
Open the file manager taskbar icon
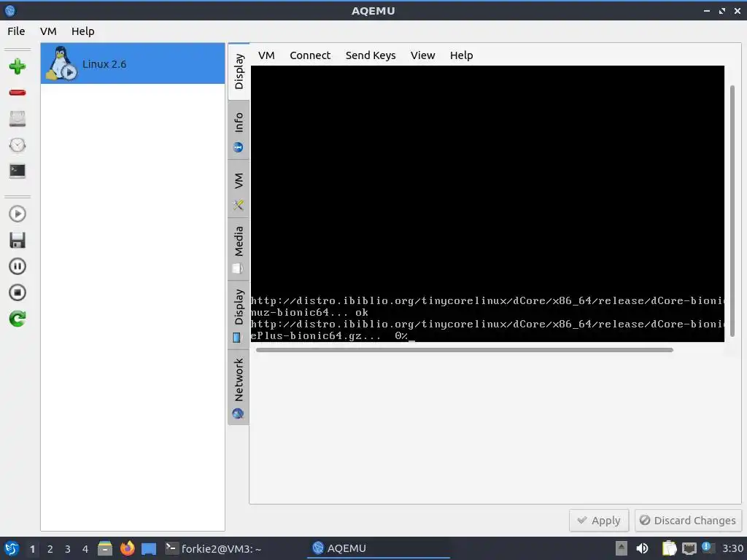(105, 548)
